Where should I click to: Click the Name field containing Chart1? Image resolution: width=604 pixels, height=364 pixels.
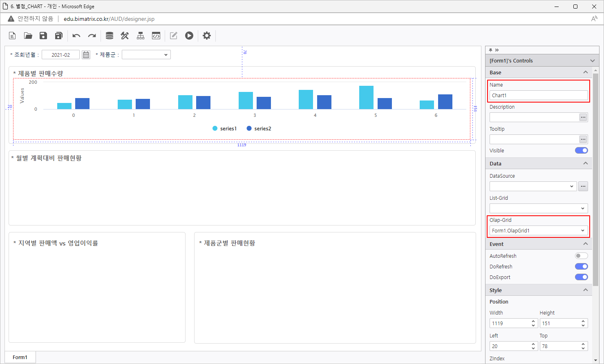point(538,95)
